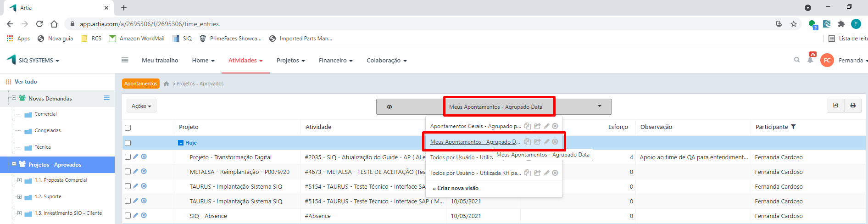868x224 pixels.
Task: Filter the Participante column
Action: coord(793,127)
